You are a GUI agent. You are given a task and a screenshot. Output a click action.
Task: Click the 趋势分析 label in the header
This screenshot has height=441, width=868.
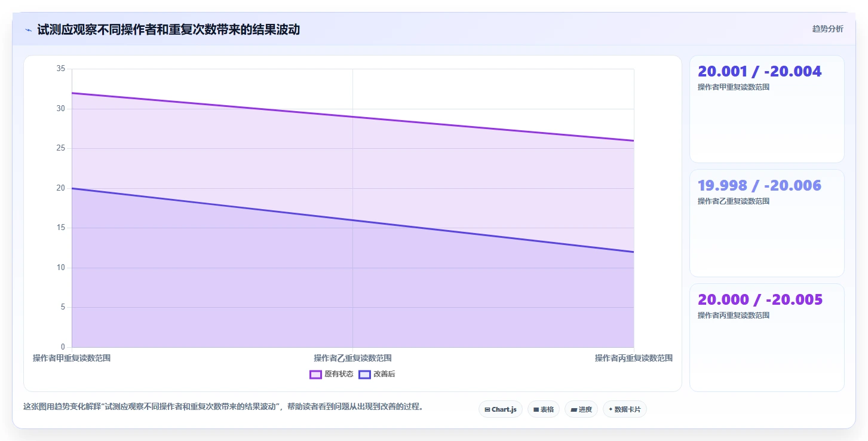click(x=827, y=29)
